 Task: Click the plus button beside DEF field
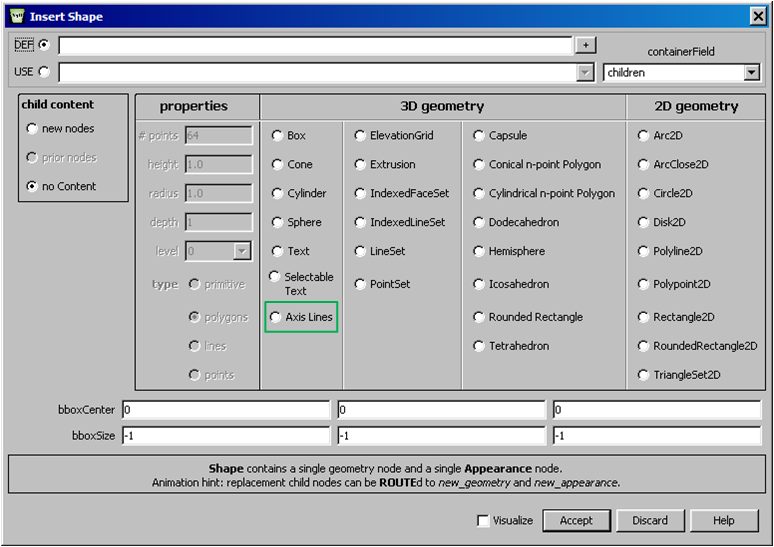click(585, 45)
